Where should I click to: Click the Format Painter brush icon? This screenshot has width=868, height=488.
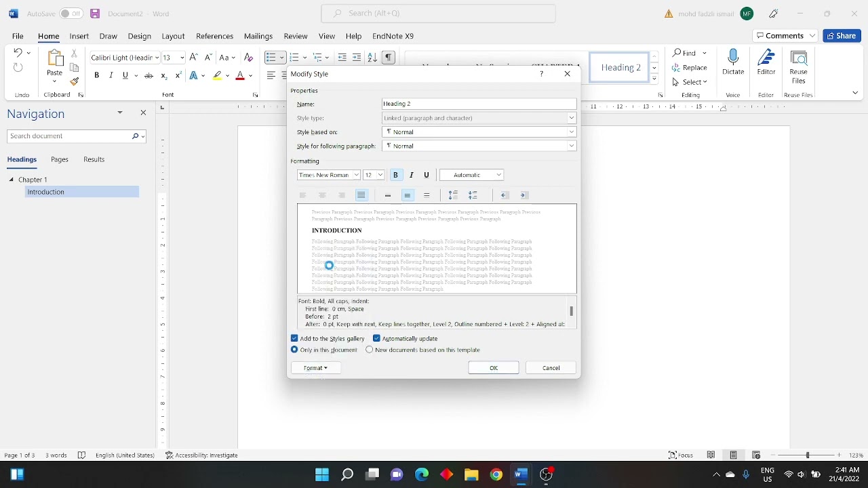pos(75,82)
